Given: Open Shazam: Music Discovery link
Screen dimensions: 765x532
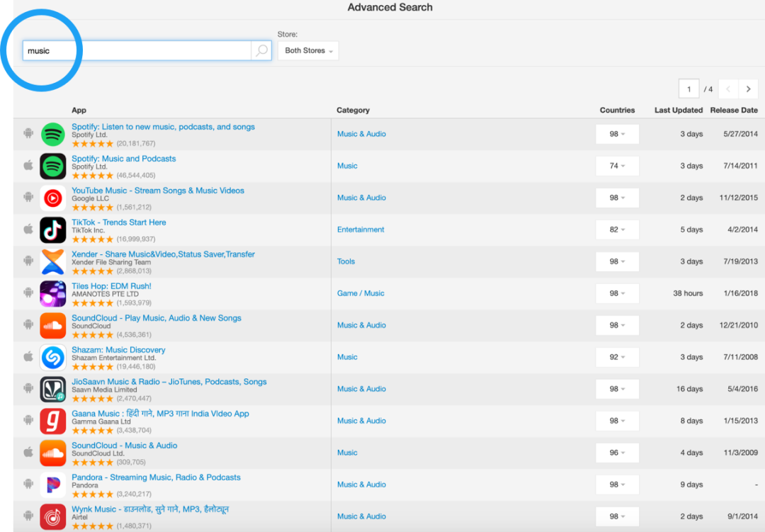Looking at the screenshot, I should pyautogui.click(x=118, y=350).
